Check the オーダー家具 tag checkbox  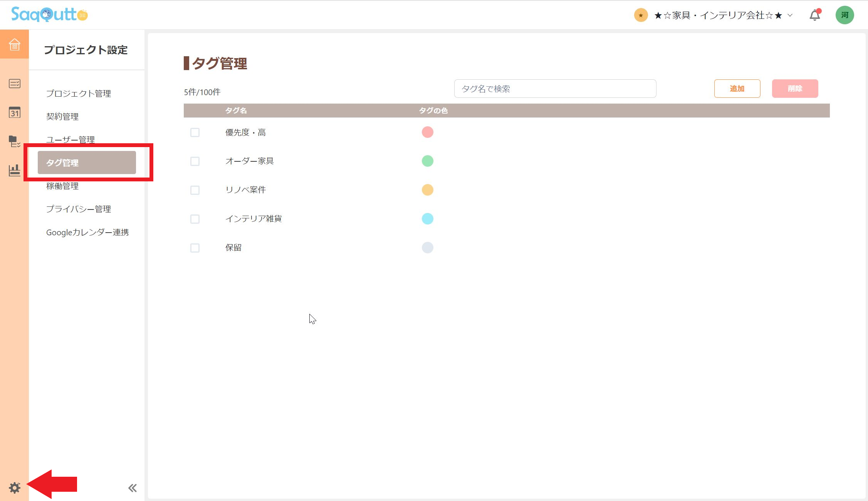pos(195,161)
